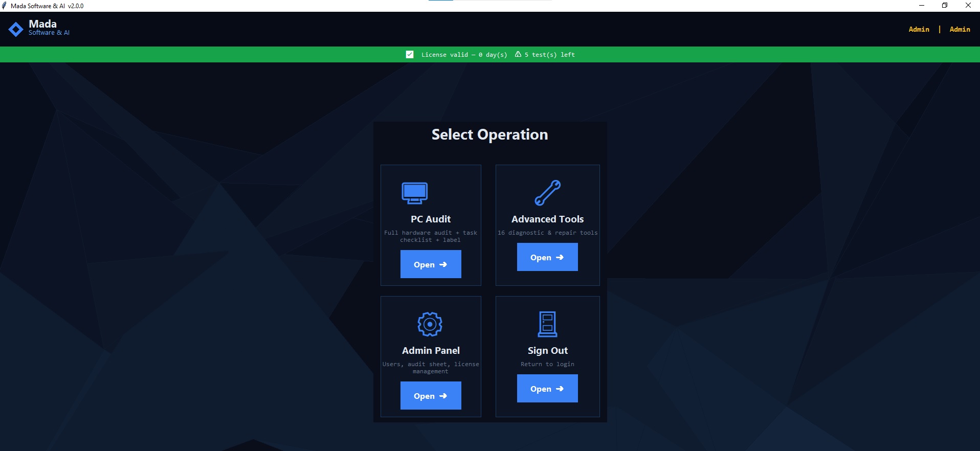
Task: Open Sign Out to return to login
Action: click(547, 389)
